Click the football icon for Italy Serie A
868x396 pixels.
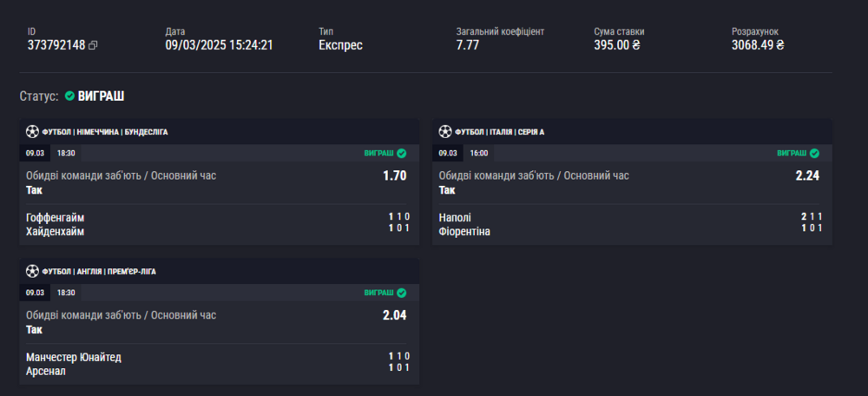click(x=445, y=132)
